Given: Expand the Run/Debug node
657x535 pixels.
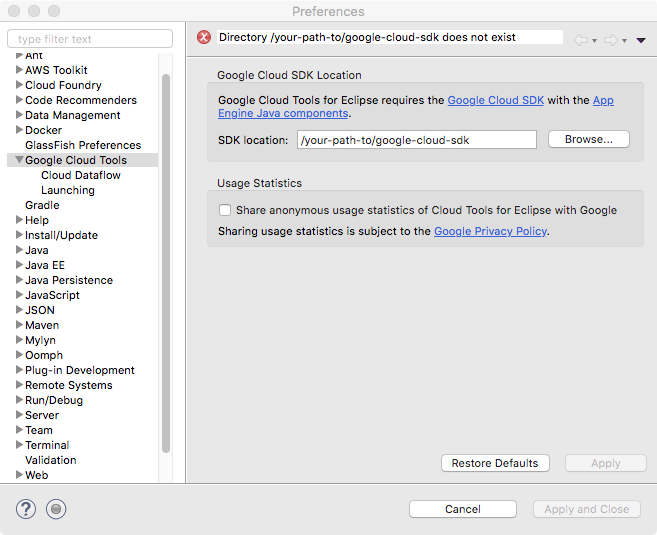Looking at the screenshot, I should [x=19, y=400].
